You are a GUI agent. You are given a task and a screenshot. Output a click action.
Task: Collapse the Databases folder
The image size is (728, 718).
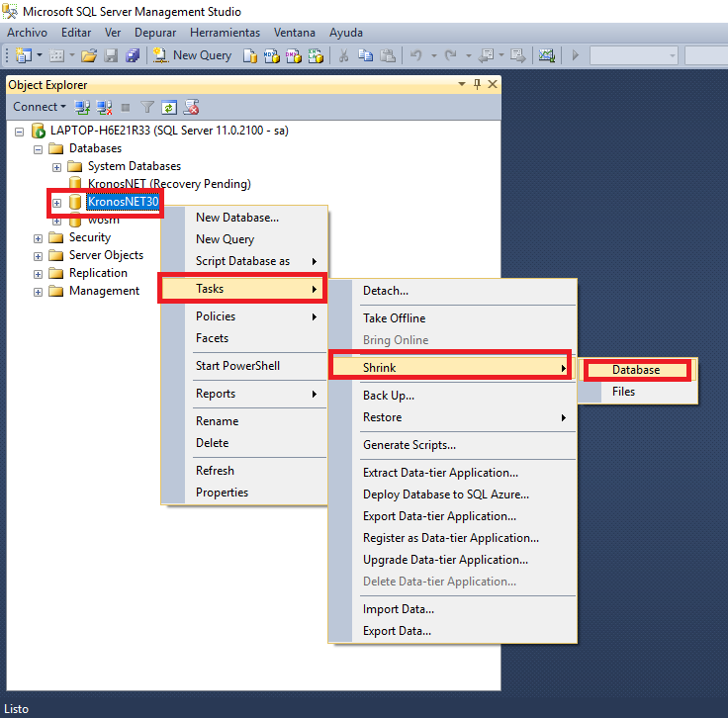coord(38,149)
